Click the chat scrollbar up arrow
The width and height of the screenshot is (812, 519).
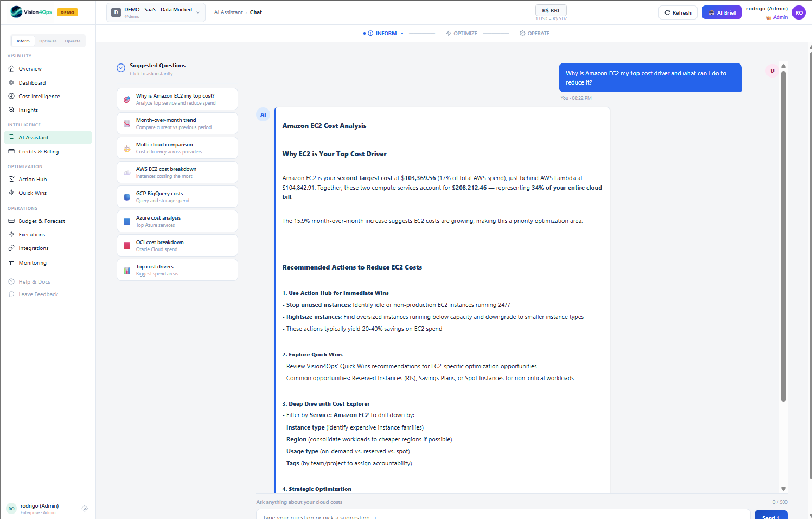pos(783,66)
